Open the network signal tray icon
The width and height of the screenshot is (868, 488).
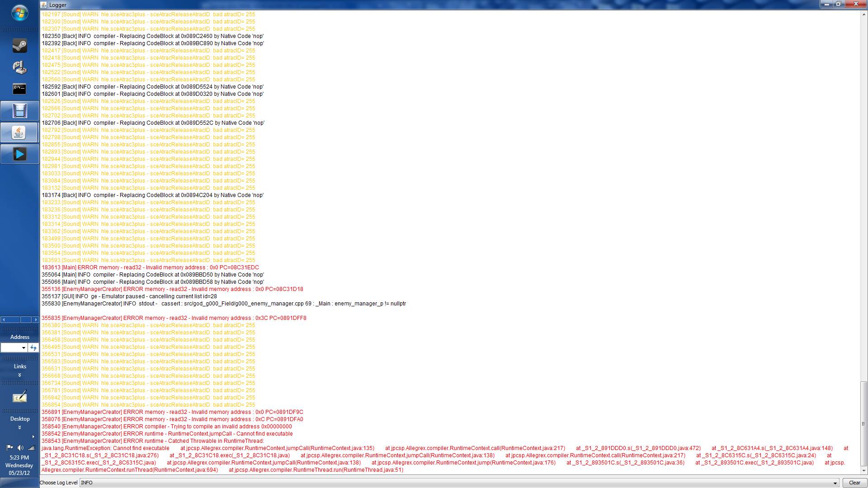tap(31, 448)
